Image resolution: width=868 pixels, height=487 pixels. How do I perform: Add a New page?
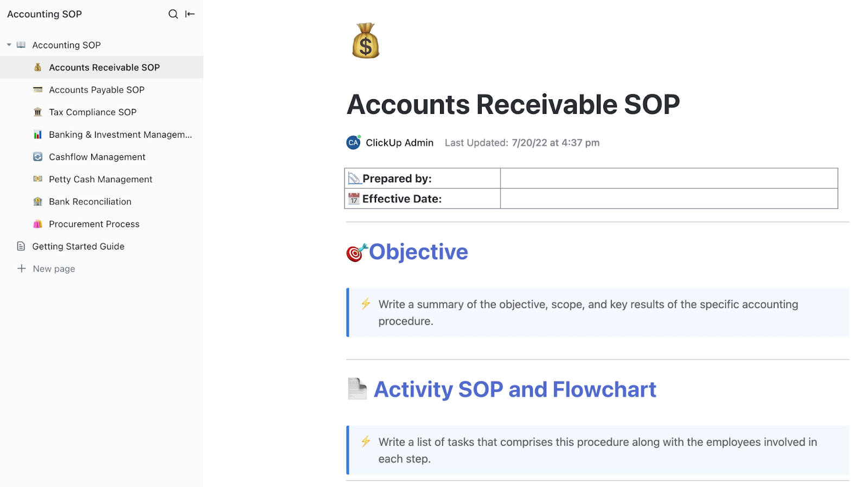tap(54, 269)
